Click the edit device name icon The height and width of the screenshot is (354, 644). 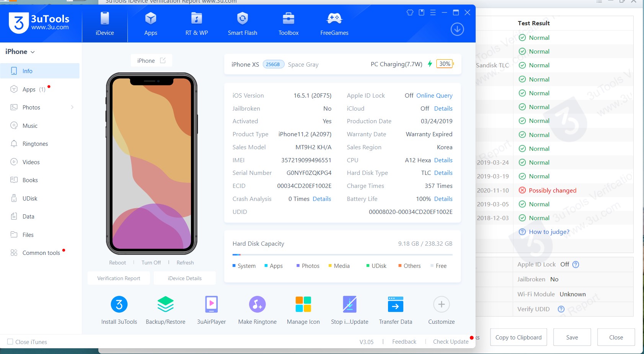[x=163, y=60]
